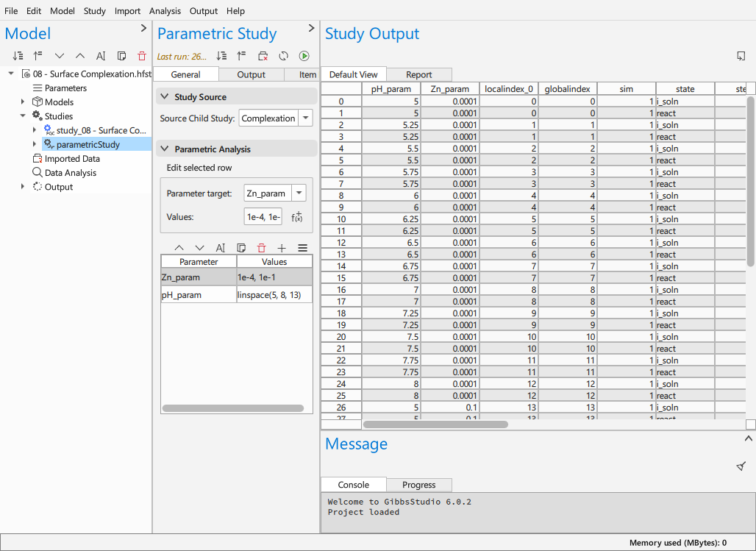756x551 pixels.
Task: Click the refresh/reset study icon
Action: pyautogui.click(x=284, y=56)
